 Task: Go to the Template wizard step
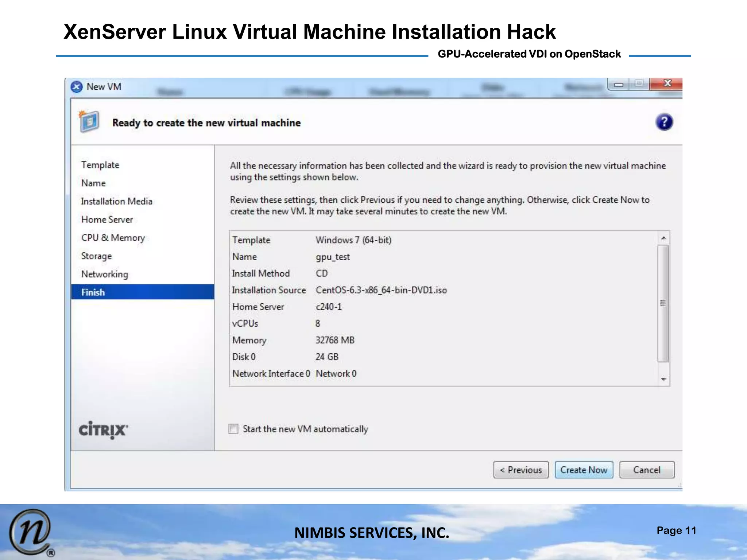tap(100, 165)
